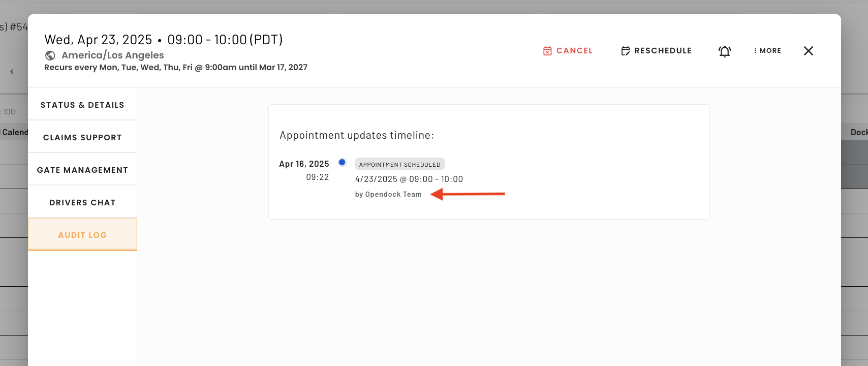Open the three-dot MORE menu
This screenshot has height=366, width=868.
point(767,51)
